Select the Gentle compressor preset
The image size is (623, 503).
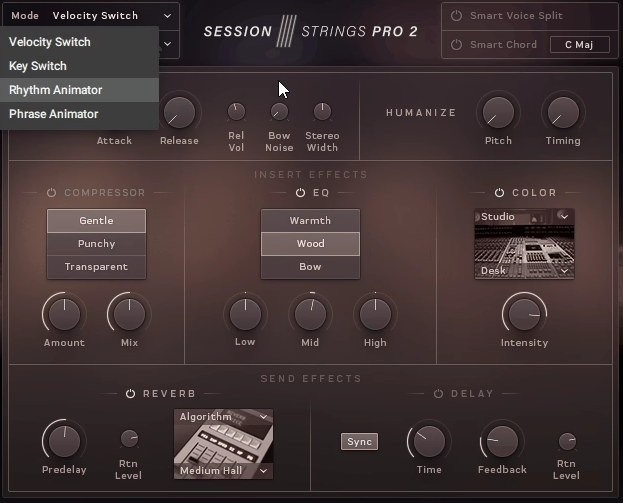point(97,221)
